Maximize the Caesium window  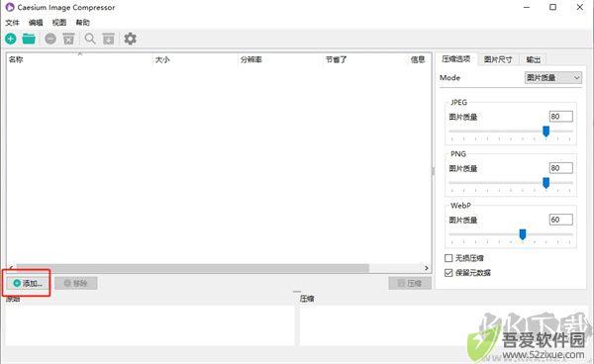point(552,7)
